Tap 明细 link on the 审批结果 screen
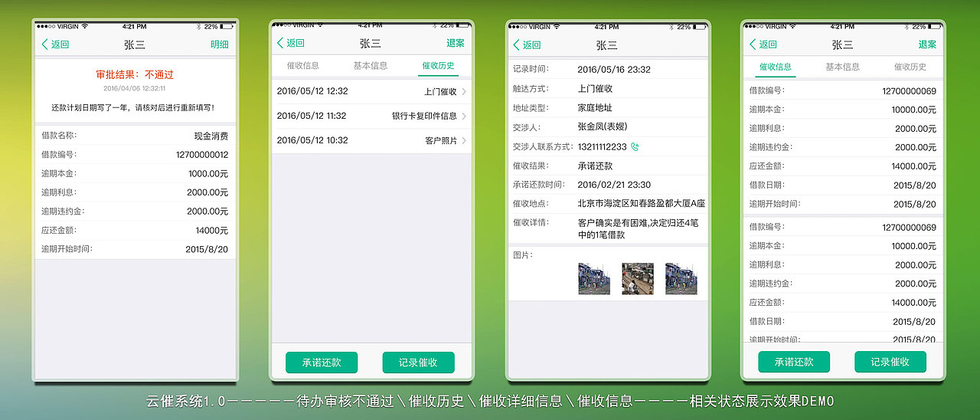The height and width of the screenshot is (420, 980). pos(220,44)
